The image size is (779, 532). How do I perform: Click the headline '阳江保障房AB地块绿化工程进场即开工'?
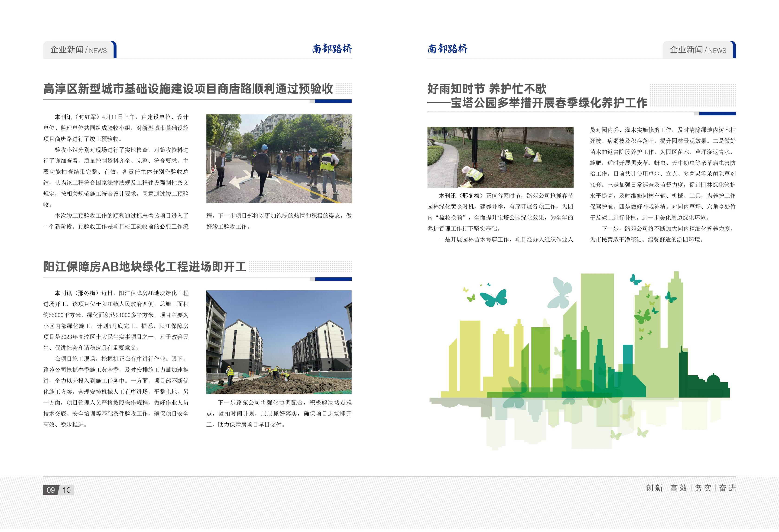pyautogui.click(x=145, y=266)
